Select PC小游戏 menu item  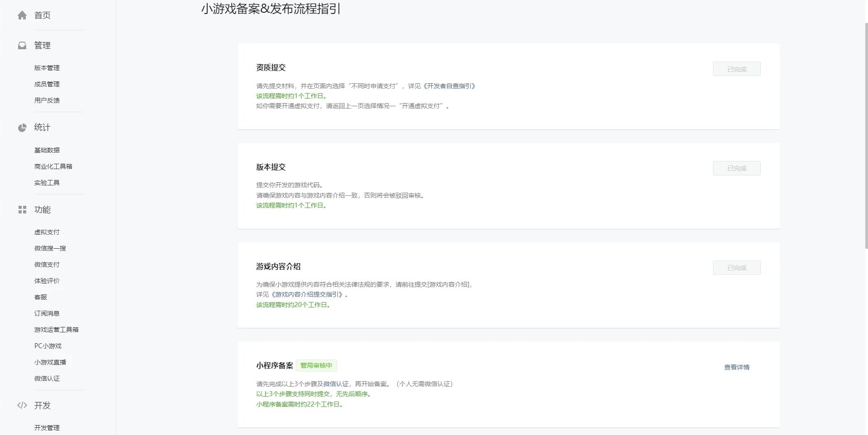(48, 346)
